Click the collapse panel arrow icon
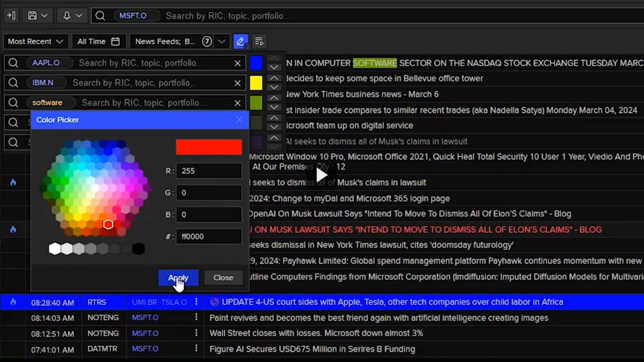This screenshot has height=362, width=644. (x=11, y=15)
